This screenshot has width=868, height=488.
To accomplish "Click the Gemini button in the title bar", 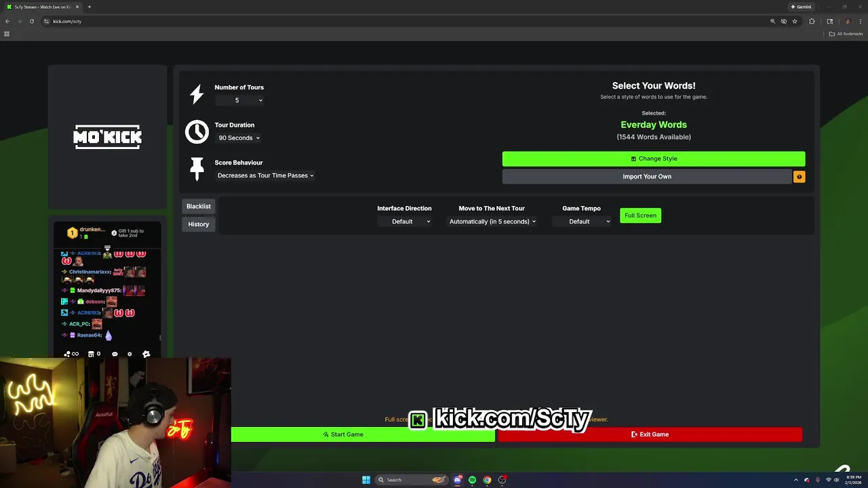I will 801,7.
